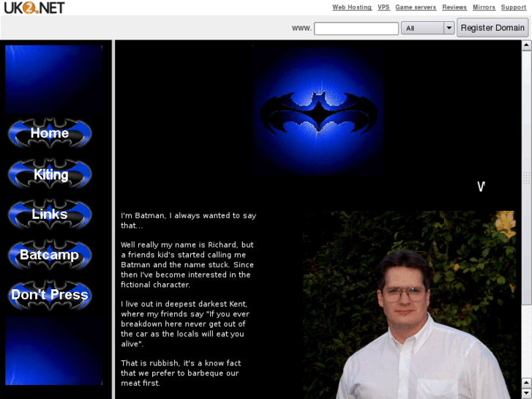Screen dimensions: 532x399
Task: Open the Links bat-shaped button
Action: coord(50,215)
